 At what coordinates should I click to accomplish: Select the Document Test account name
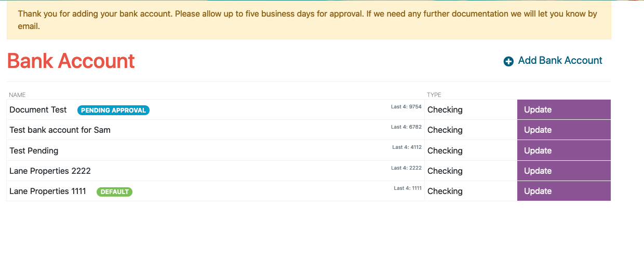[38, 109]
